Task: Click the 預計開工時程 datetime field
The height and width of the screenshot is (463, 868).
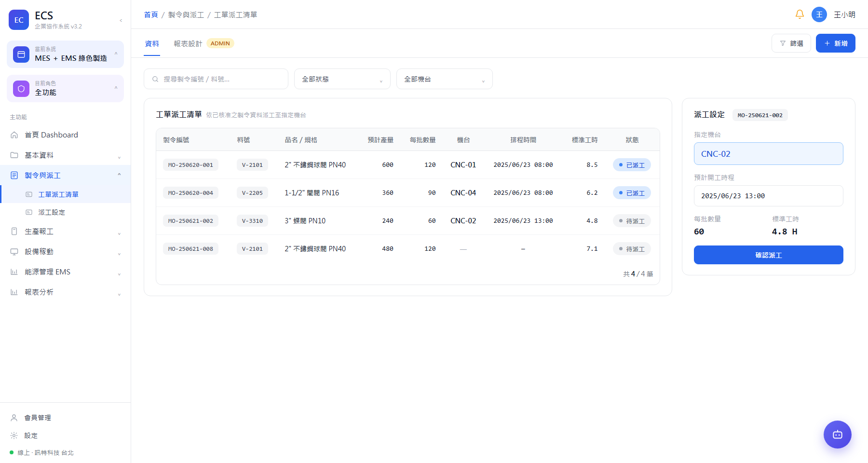Action: point(769,196)
